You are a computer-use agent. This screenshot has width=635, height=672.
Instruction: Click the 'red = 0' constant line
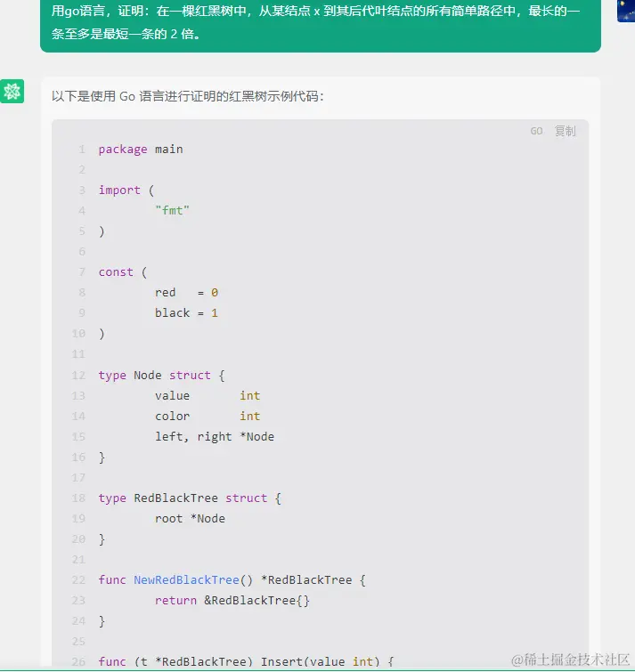coord(186,293)
